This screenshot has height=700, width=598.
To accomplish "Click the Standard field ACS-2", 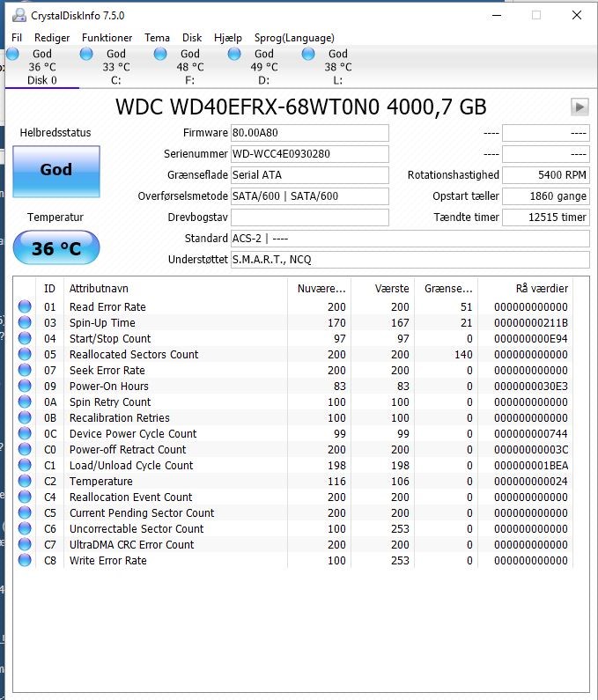I will point(410,239).
